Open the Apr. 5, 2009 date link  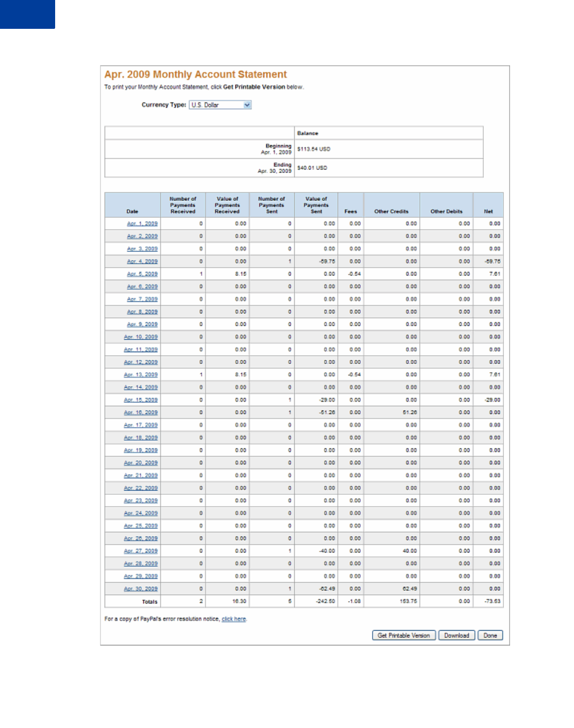pos(142,274)
